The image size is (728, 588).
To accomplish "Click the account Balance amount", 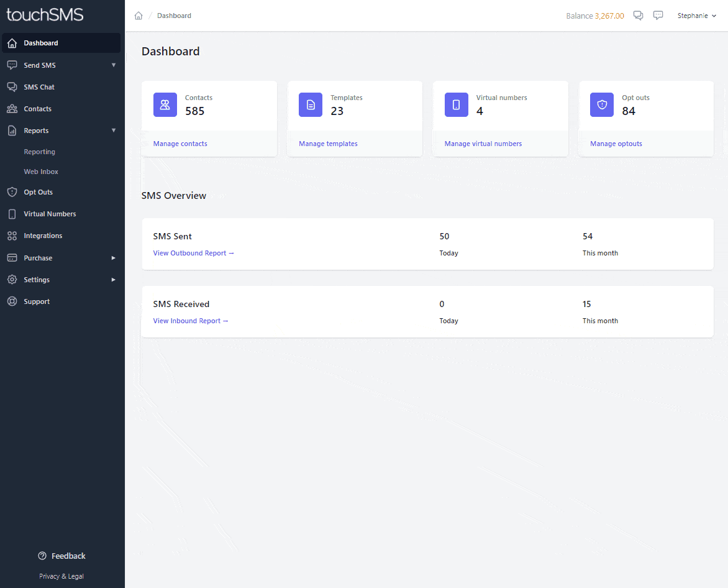I will point(609,16).
